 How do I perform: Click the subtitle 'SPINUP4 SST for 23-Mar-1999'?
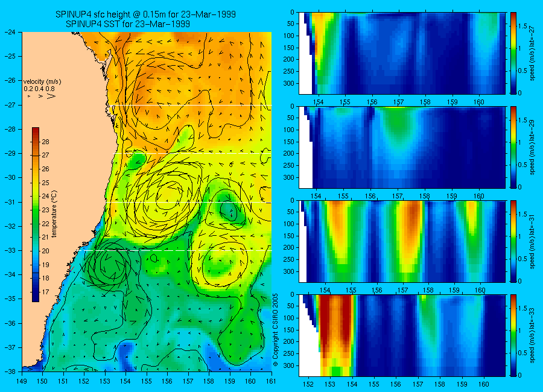[128, 24]
